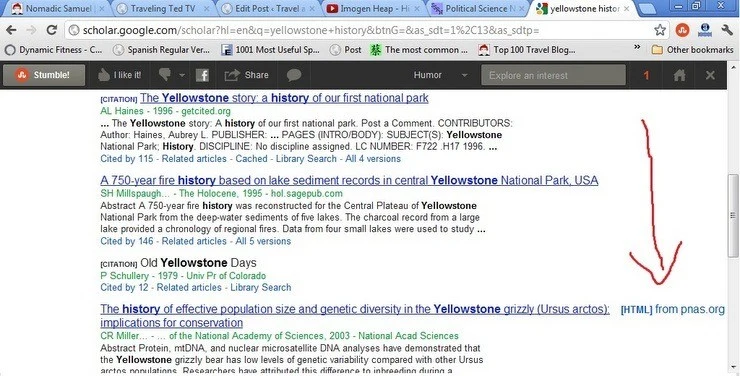Viewport: 740px width, 376px height.
Task: Open the 1001 Most Useful Spanish bookmark
Action: (270, 50)
